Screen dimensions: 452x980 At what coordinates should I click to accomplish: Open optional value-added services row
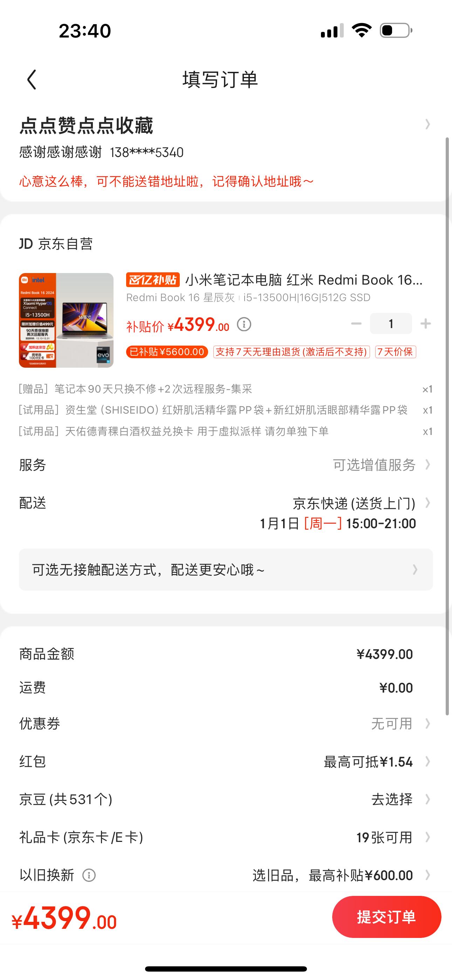click(226, 465)
